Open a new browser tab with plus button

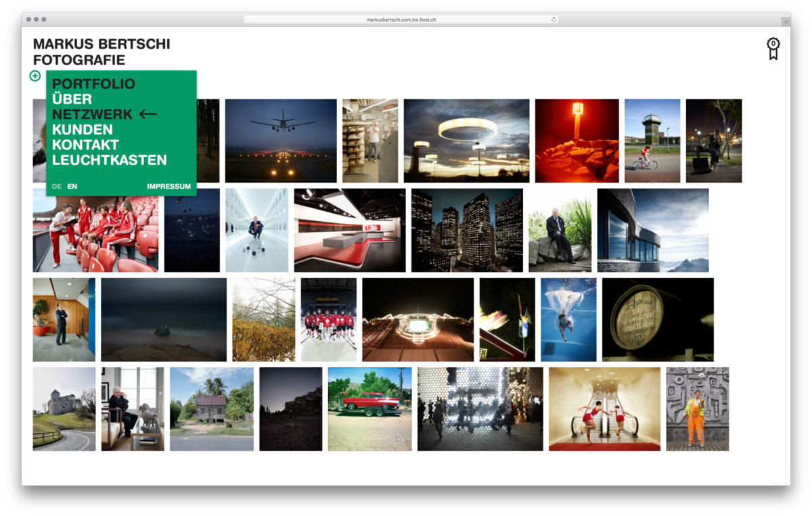[785, 21]
